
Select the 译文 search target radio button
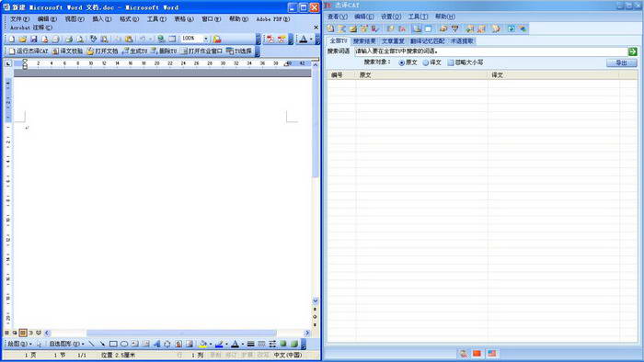tap(431, 62)
